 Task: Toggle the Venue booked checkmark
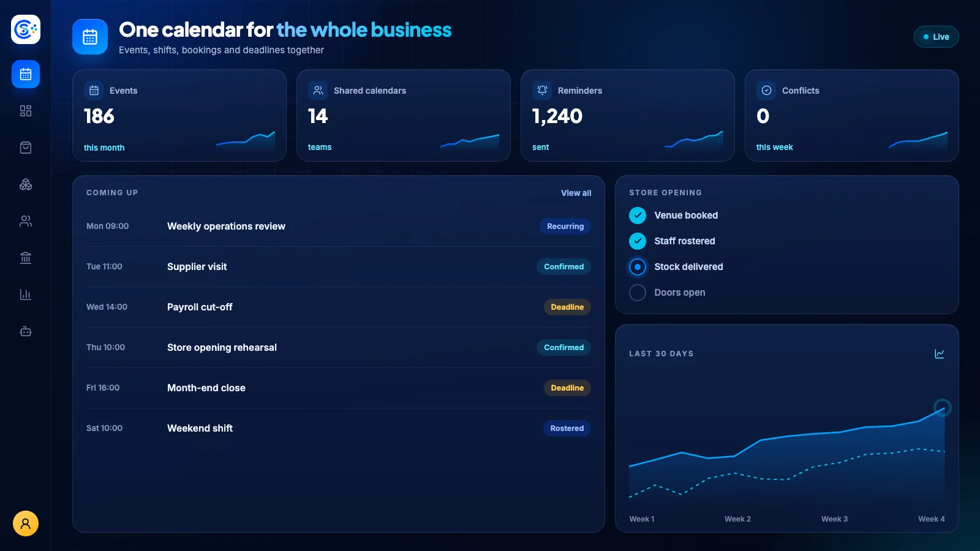tap(638, 216)
